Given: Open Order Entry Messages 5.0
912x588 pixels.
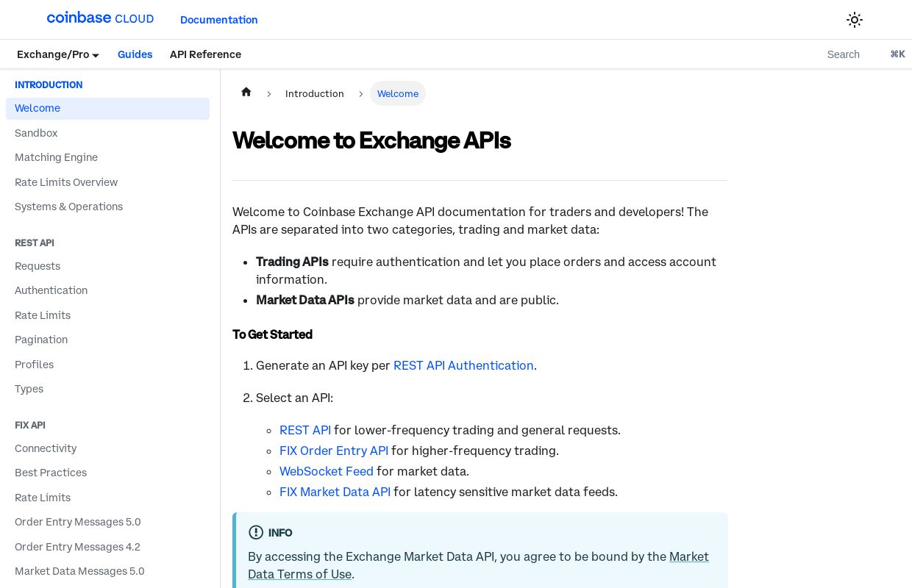Looking at the screenshot, I should (107, 522).
